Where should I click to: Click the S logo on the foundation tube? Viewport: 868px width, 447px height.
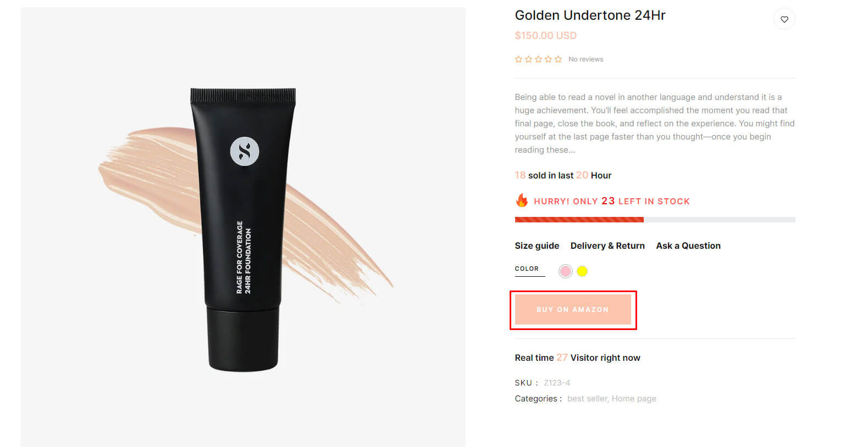click(245, 151)
